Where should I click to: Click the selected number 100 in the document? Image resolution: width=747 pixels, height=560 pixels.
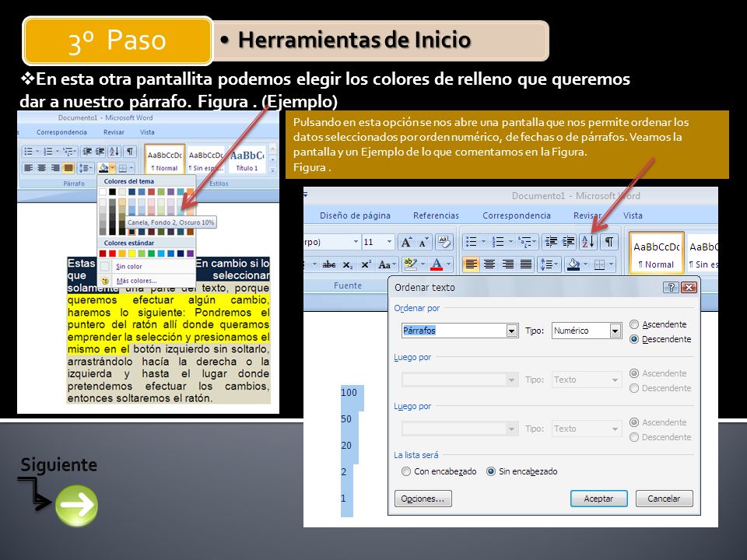349,392
